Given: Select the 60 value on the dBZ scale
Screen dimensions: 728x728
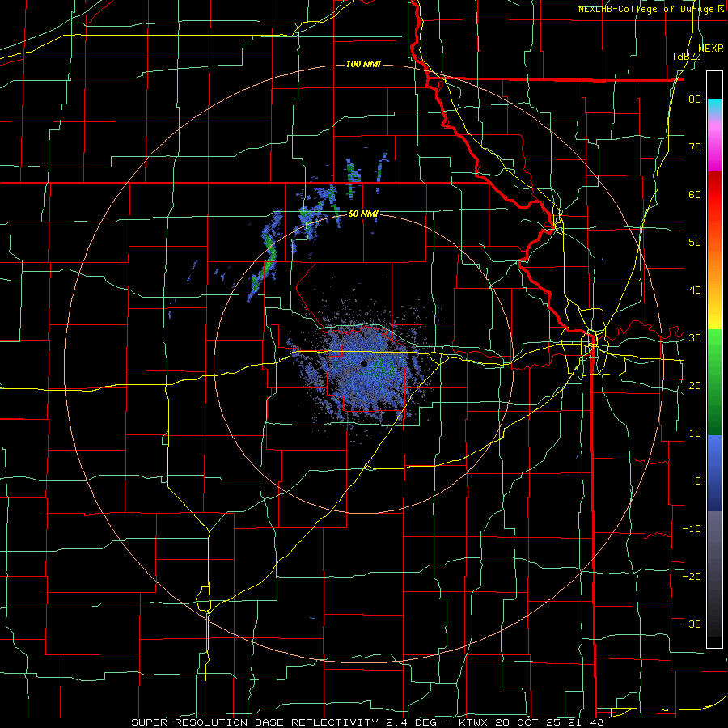Looking at the screenshot, I should tap(695, 194).
